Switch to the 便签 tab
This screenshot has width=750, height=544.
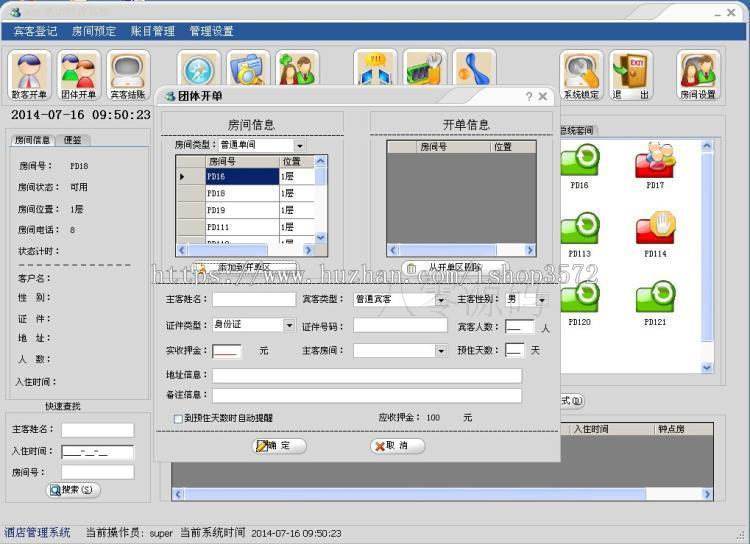[73, 140]
